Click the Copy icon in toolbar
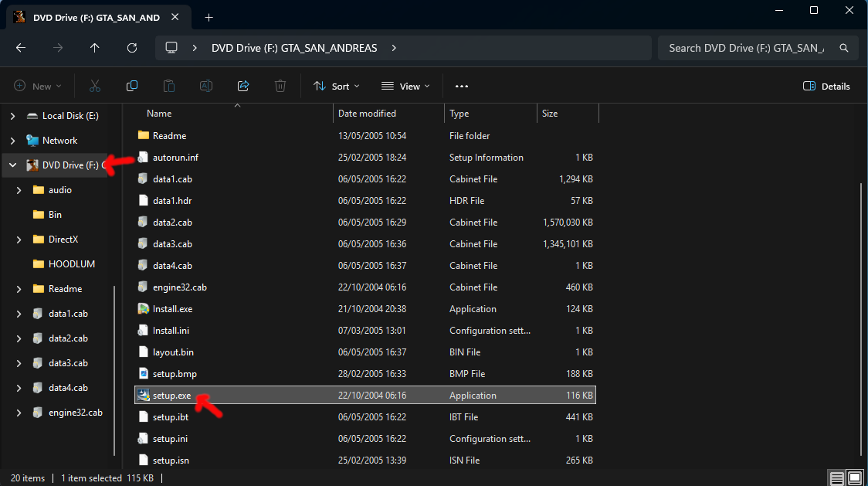Screen dimensions: 868x486 pos(132,86)
